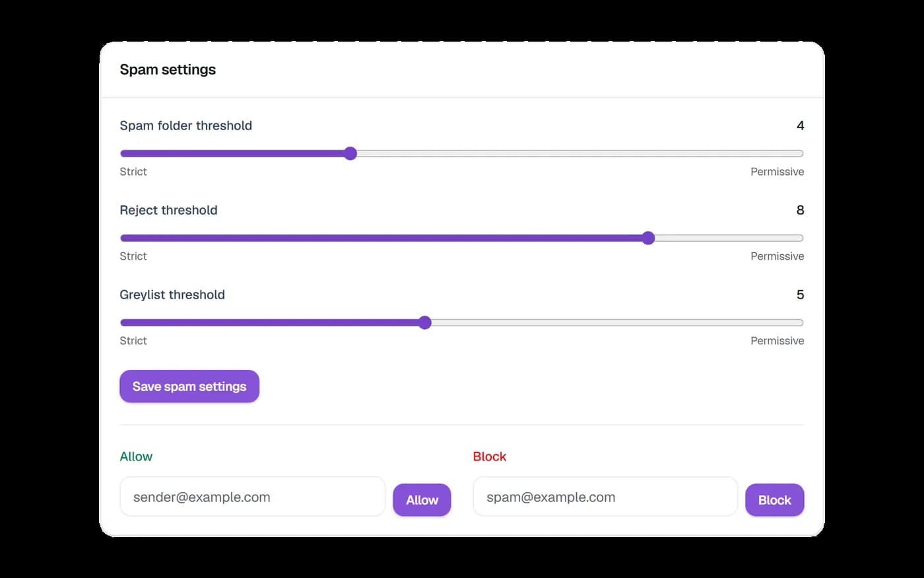Click the Spam folder threshold value 4
This screenshot has width=924, height=578.
800,126
